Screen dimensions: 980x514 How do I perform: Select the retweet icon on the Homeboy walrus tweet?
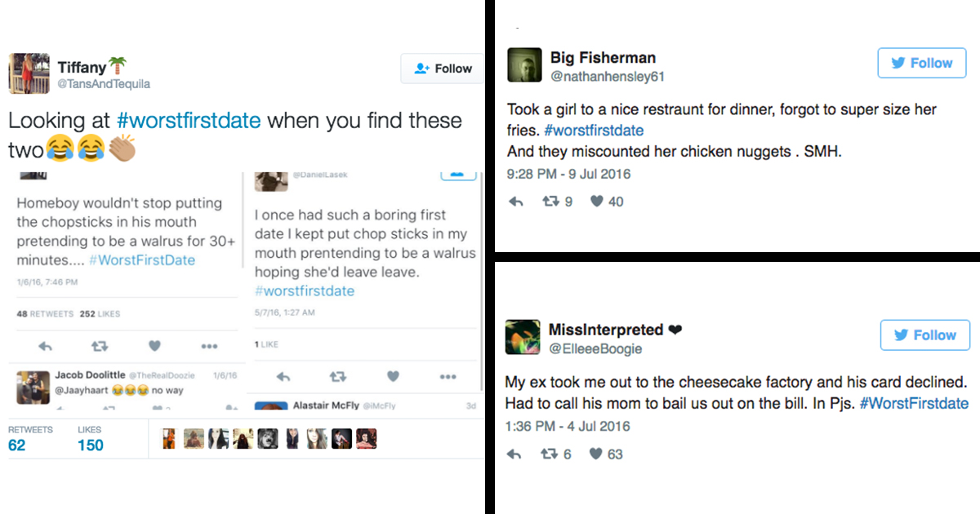coord(99,346)
